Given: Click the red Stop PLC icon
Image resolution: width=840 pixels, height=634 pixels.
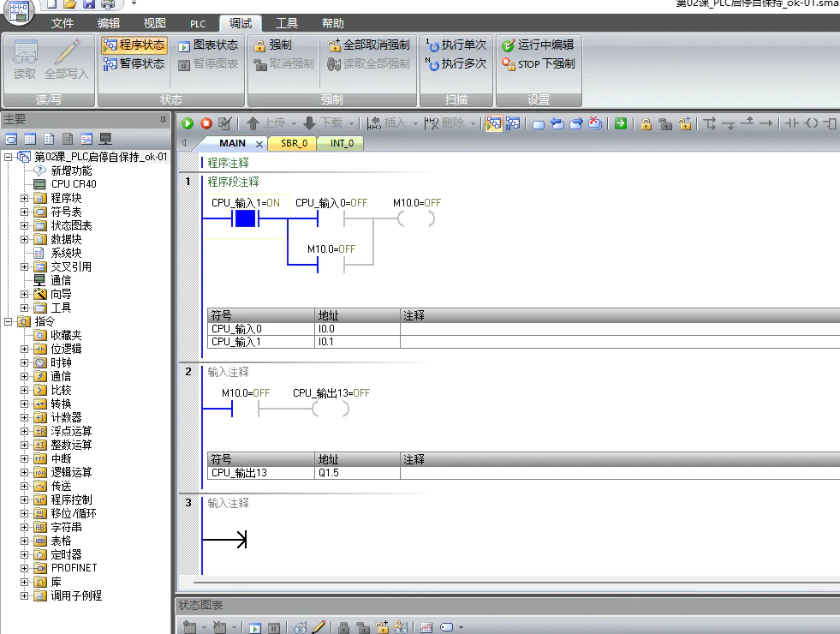Looking at the screenshot, I should (206, 123).
